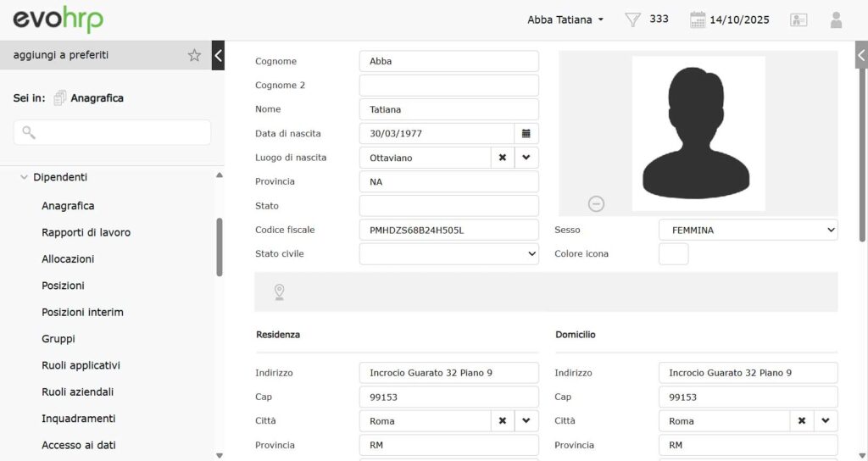Click the favorites star icon
This screenshot has height=461, width=868.
pos(194,55)
